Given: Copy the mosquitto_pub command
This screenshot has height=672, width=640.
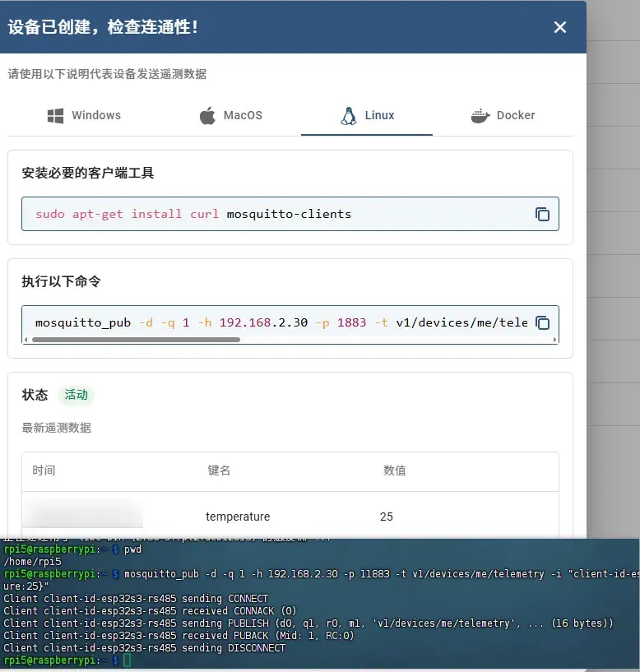Looking at the screenshot, I should tap(542, 322).
